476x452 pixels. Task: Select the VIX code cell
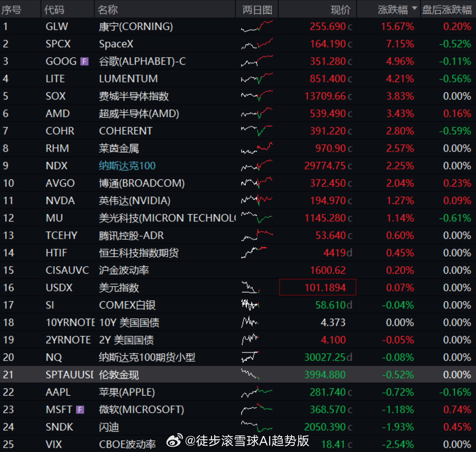tap(54, 444)
